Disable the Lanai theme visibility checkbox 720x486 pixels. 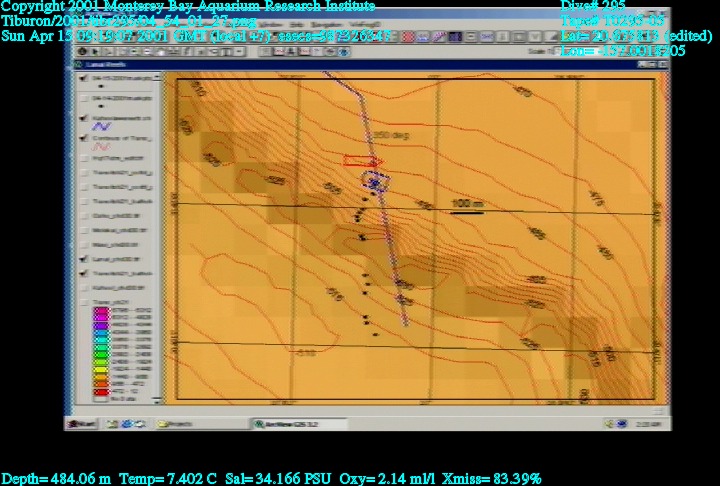pos(84,259)
